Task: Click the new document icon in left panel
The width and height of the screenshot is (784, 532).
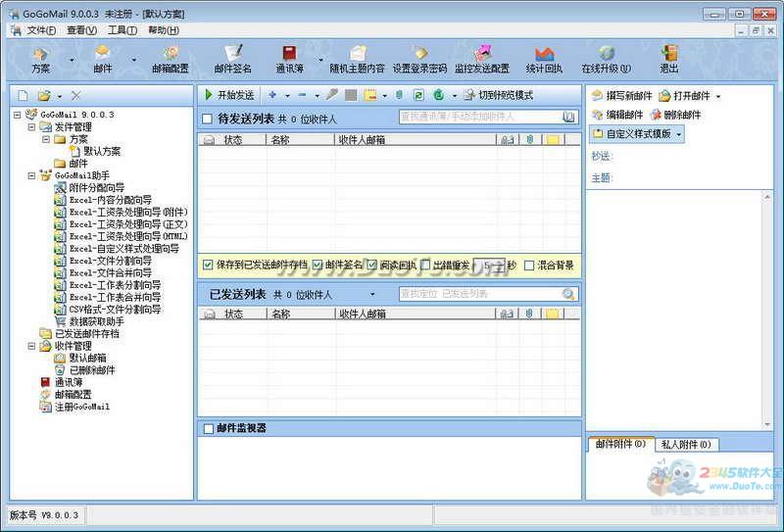Action: tap(23, 95)
